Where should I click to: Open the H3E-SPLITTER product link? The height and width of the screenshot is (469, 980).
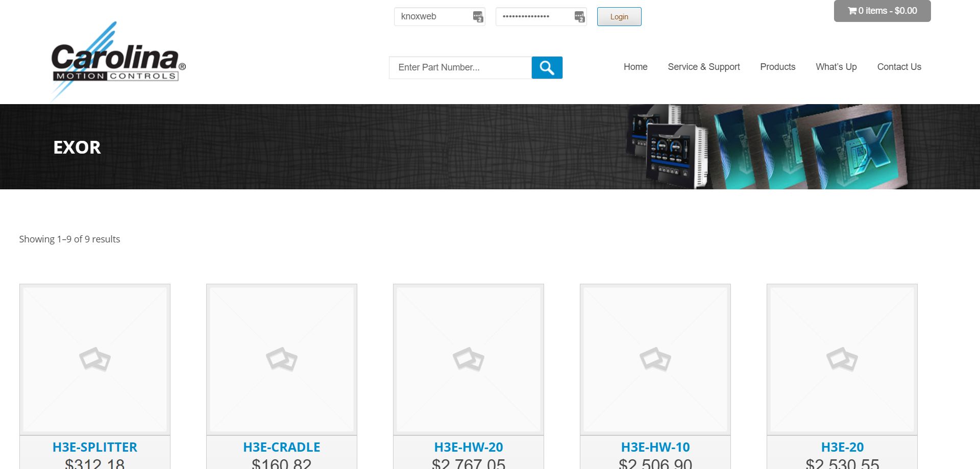click(x=95, y=447)
